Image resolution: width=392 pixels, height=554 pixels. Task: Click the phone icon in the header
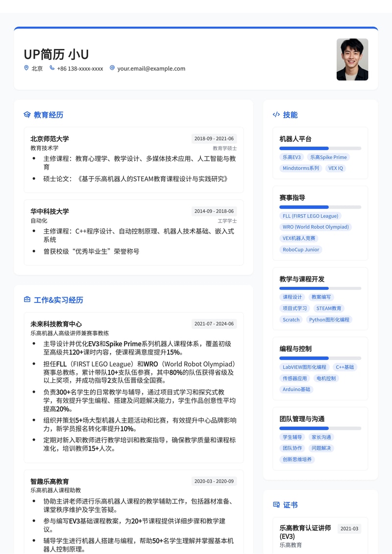click(x=51, y=68)
